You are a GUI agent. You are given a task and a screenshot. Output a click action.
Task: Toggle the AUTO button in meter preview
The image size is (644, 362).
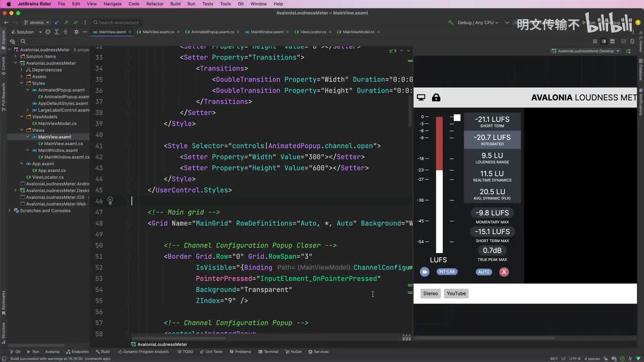click(x=484, y=272)
